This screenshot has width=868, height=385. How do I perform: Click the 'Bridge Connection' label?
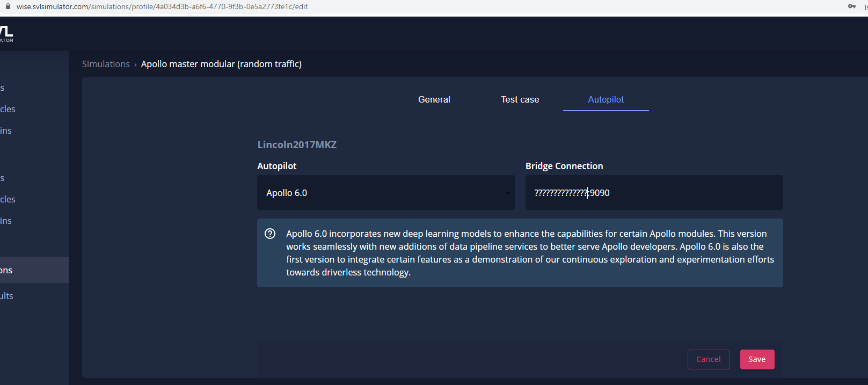pyautogui.click(x=564, y=166)
